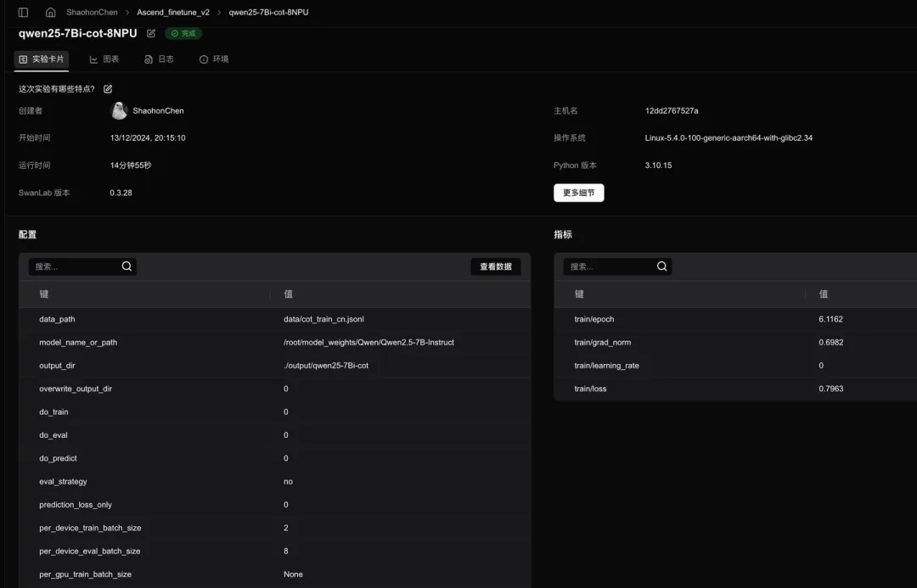Select the start time 13/12/2024, 20:15:10
This screenshot has width=917, height=588.
(x=148, y=138)
